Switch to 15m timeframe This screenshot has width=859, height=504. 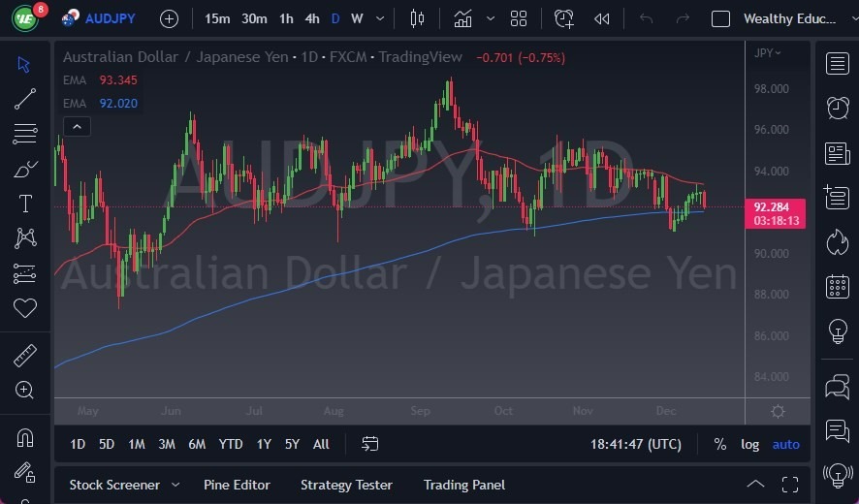pos(217,19)
